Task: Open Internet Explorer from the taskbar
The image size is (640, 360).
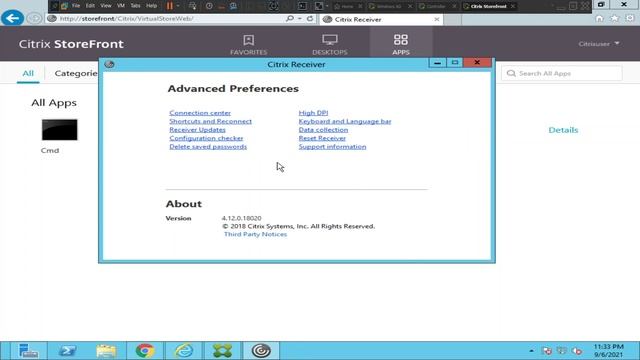Action: click(x=184, y=351)
